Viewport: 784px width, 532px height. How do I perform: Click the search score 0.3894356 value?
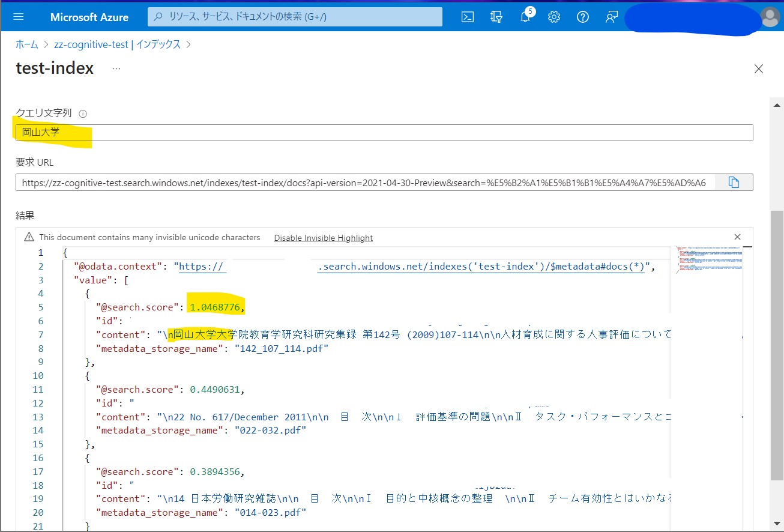[x=216, y=472]
